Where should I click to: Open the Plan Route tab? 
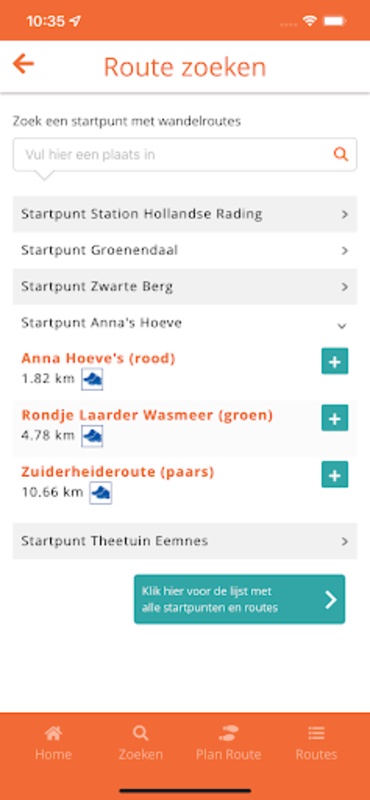tap(228, 743)
